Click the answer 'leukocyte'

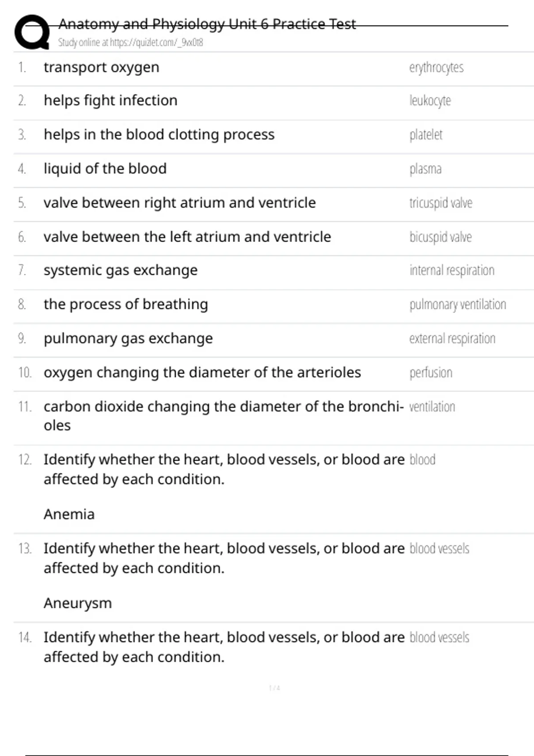(x=430, y=101)
